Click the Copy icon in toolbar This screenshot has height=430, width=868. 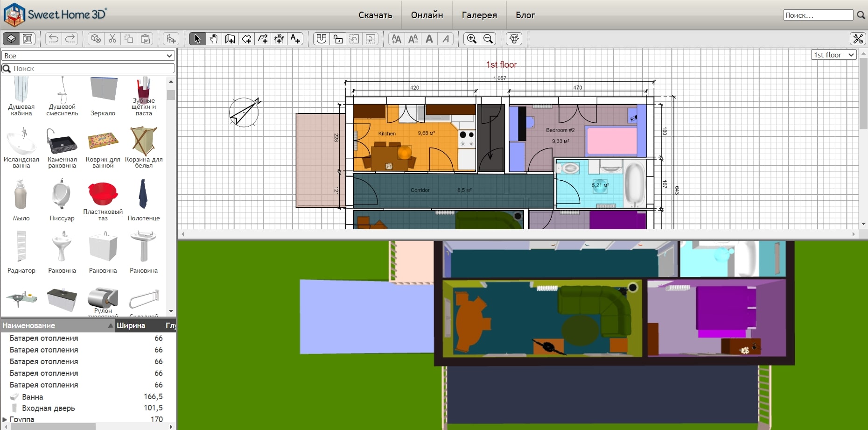(x=129, y=39)
